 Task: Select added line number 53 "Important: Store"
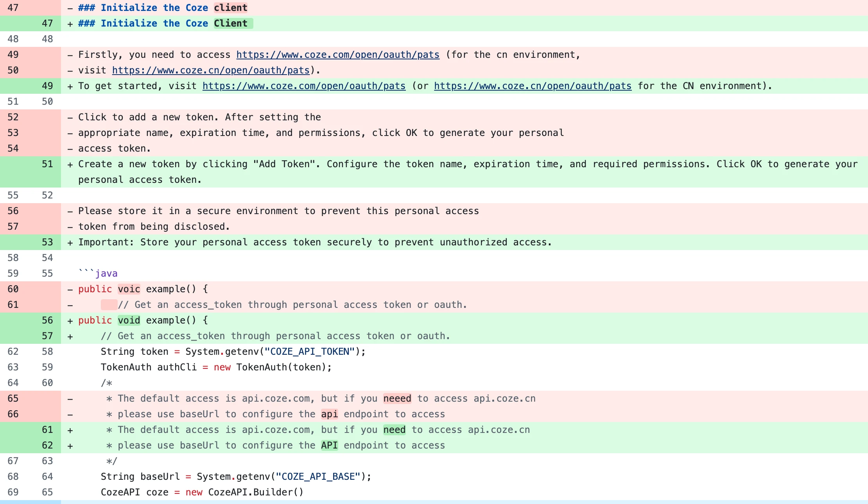(47, 242)
